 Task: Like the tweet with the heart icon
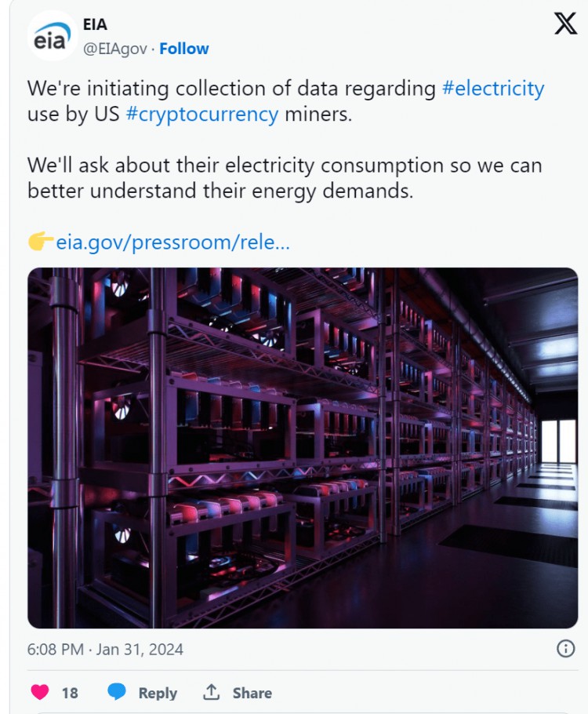(x=40, y=692)
